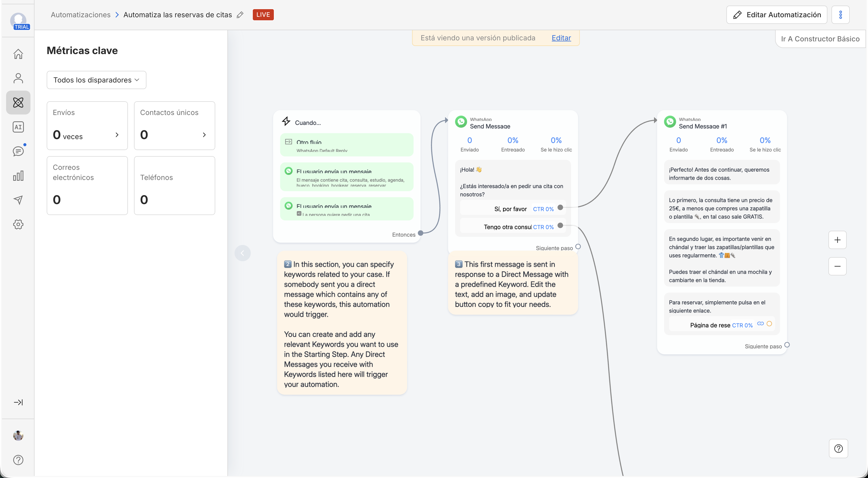
Task: Go to Automatizaciones breadcrumb
Action: coord(80,15)
